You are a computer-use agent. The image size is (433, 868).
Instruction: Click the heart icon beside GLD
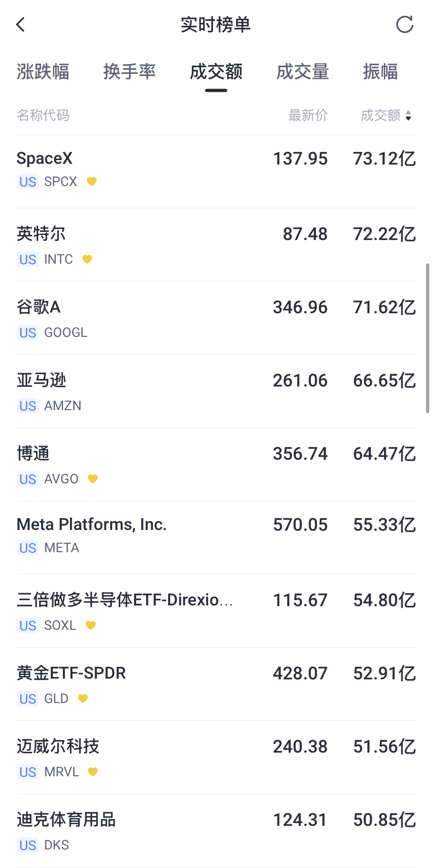coord(83,698)
